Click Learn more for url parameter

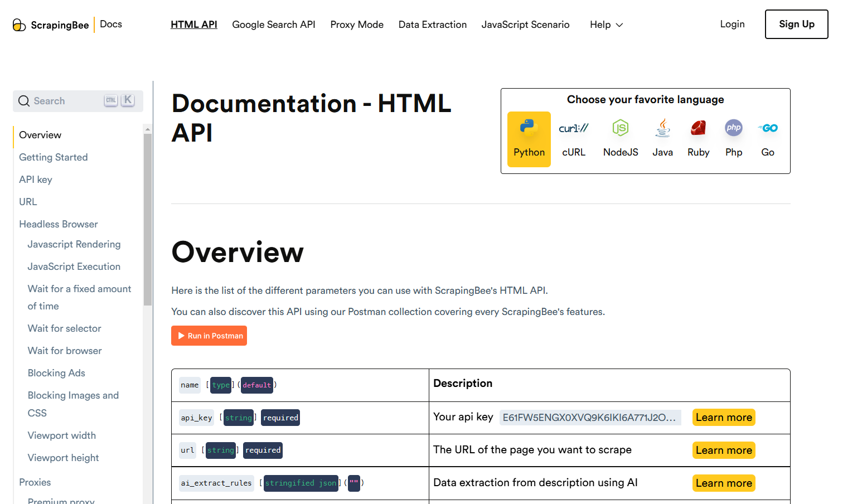pos(724,450)
